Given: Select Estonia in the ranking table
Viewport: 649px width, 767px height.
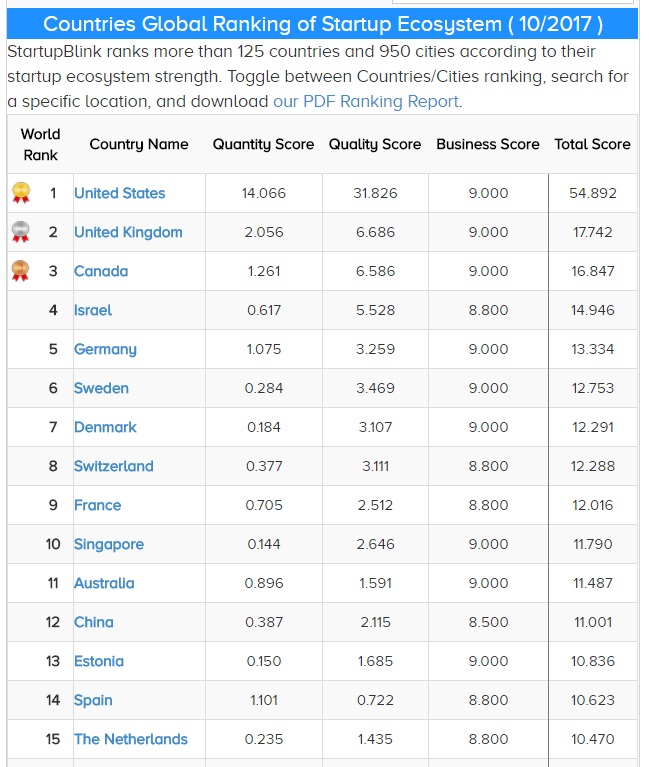Looking at the screenshot, I should tap(99, 661).
